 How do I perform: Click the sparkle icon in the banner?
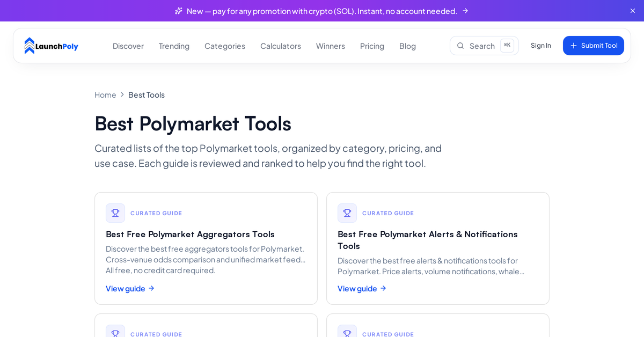pyautogui.click(x=179, y=11)
